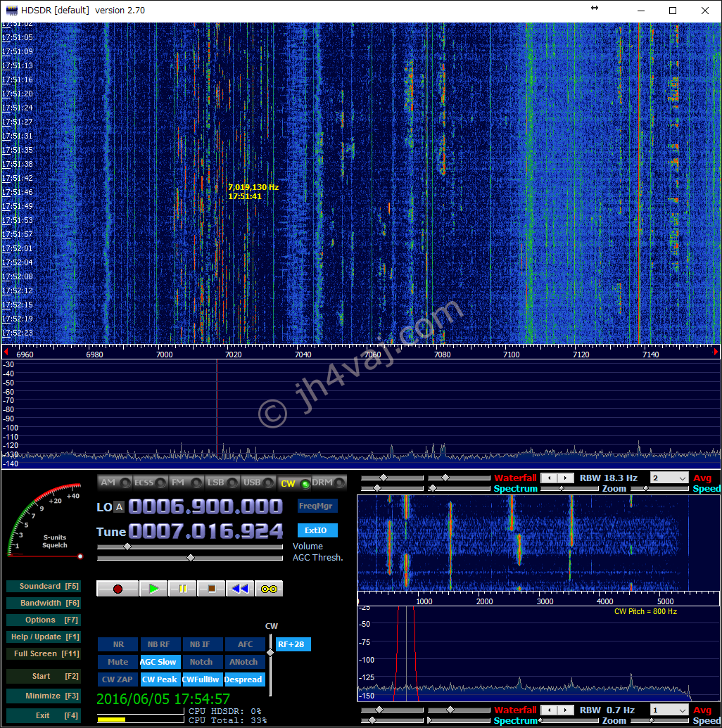Pause playback with the yellow pause button
Viewport: 722px width, 728px height.
coord(182,589)
